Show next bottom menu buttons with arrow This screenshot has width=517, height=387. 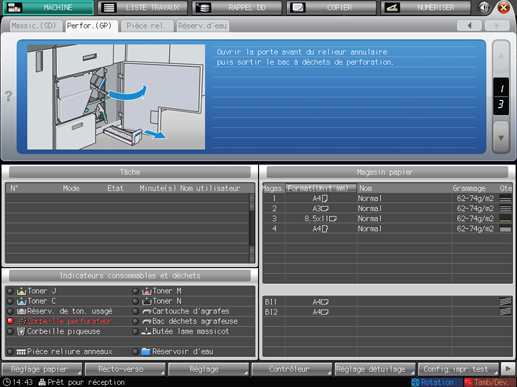click(x=508, y=369)
